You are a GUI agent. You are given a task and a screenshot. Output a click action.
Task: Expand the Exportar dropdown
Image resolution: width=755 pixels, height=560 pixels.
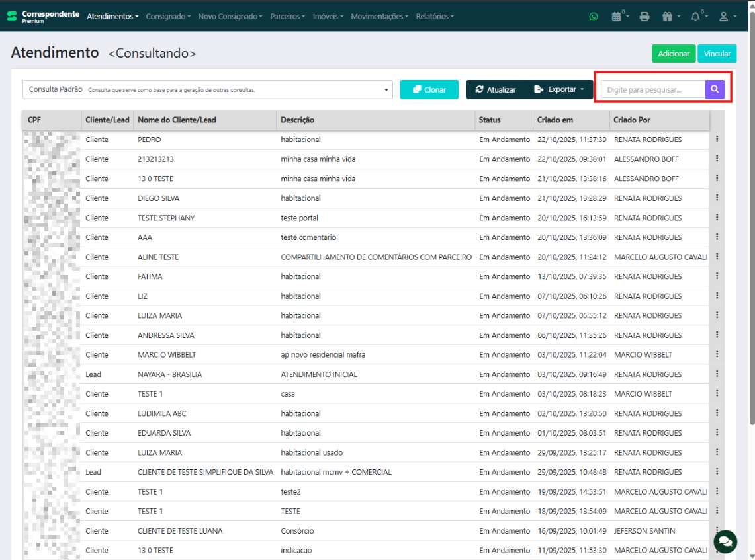[x=559, y=89]
